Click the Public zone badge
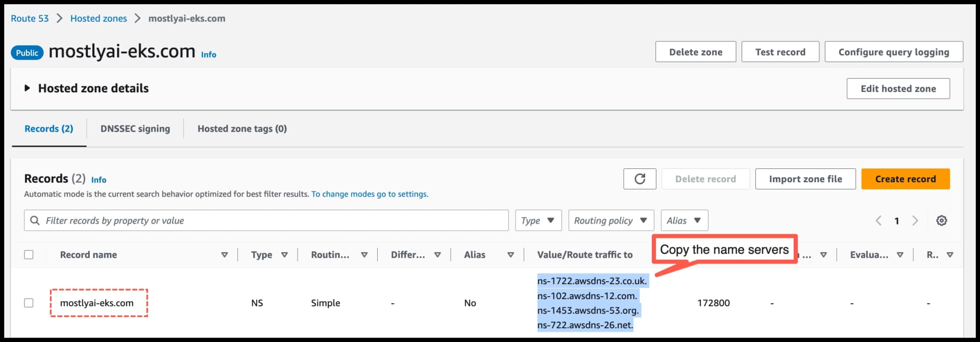Image resolution: width=980 pixels, height=342 pixels. pos(27,53)
